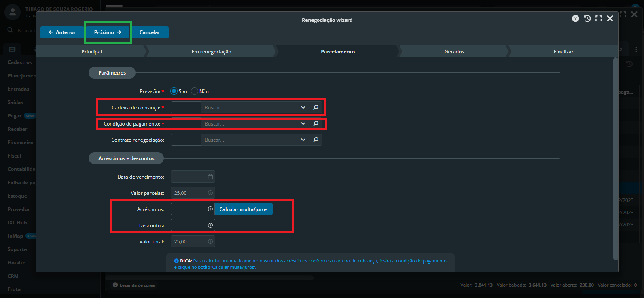Click the currency icon in Acréscimos field
This screenshot has height=298, width=644.
coord(210,209)
